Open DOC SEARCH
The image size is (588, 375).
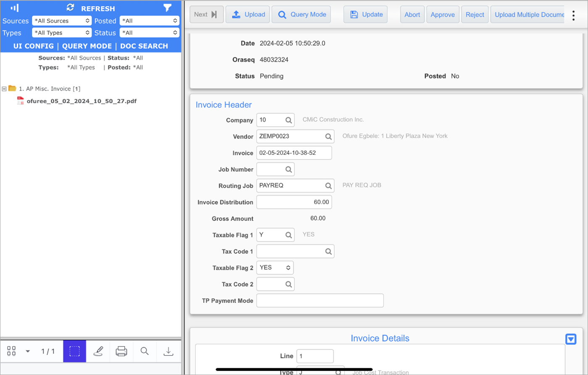tap(144, 46)
